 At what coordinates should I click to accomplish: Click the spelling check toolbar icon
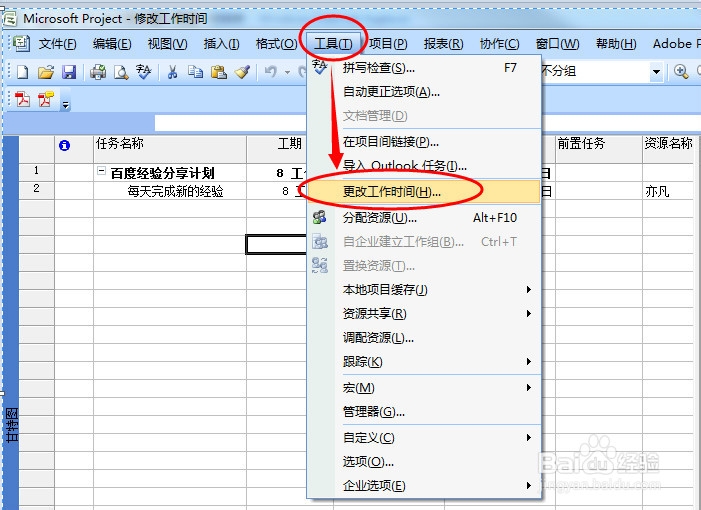tap(144, 72)
